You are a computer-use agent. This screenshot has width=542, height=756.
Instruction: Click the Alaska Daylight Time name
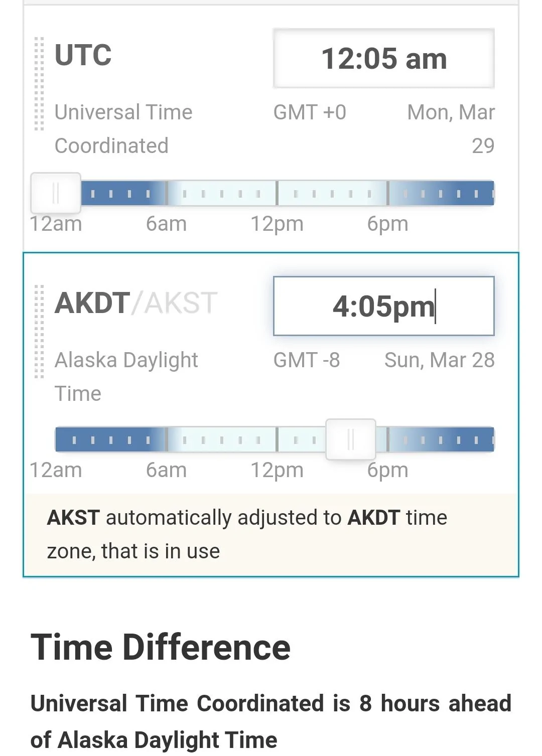point(126,377)
